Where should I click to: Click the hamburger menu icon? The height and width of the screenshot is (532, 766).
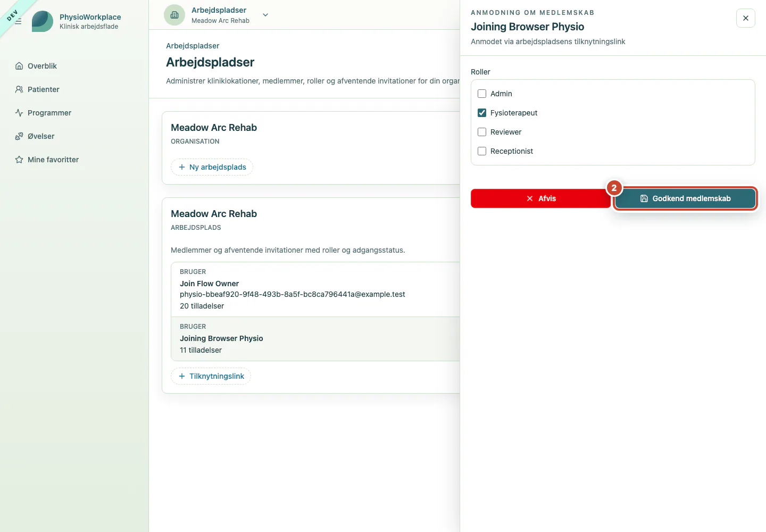coord(18,21)
